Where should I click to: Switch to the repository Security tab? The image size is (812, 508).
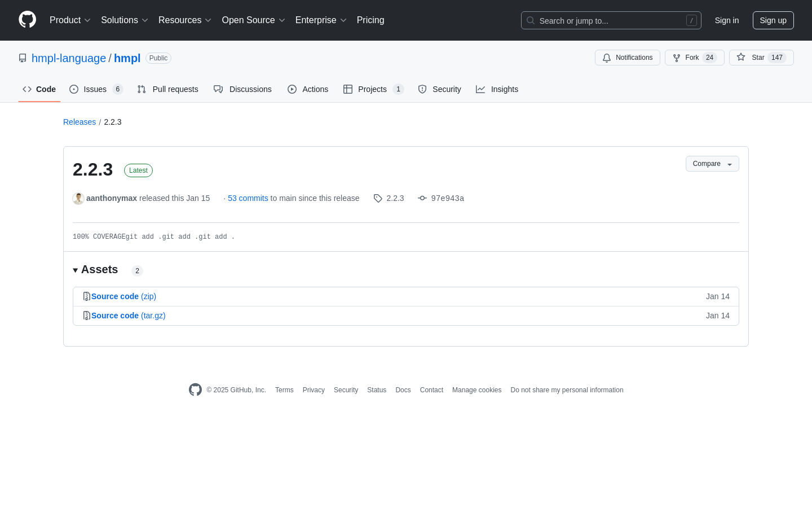pos(440,89)
